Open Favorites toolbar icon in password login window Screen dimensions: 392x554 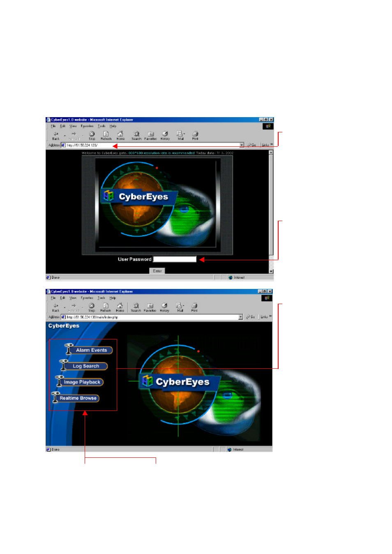click(150, 136)
